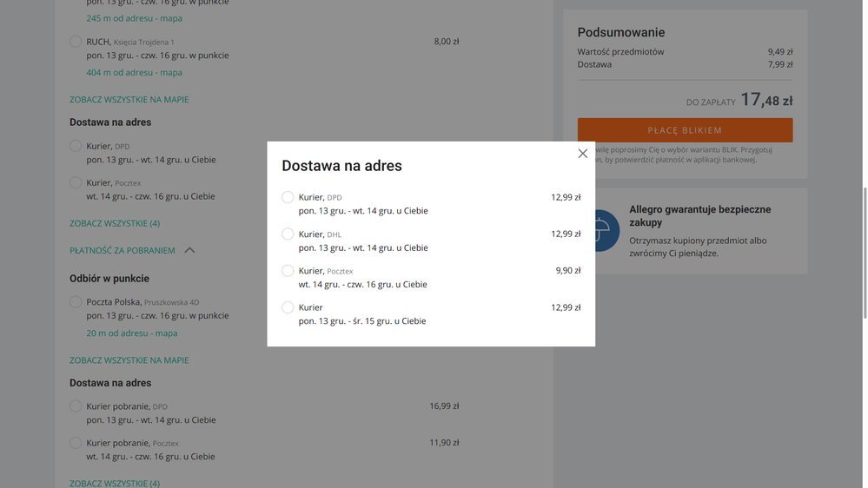Click the Podsumowanie heading

621,33
